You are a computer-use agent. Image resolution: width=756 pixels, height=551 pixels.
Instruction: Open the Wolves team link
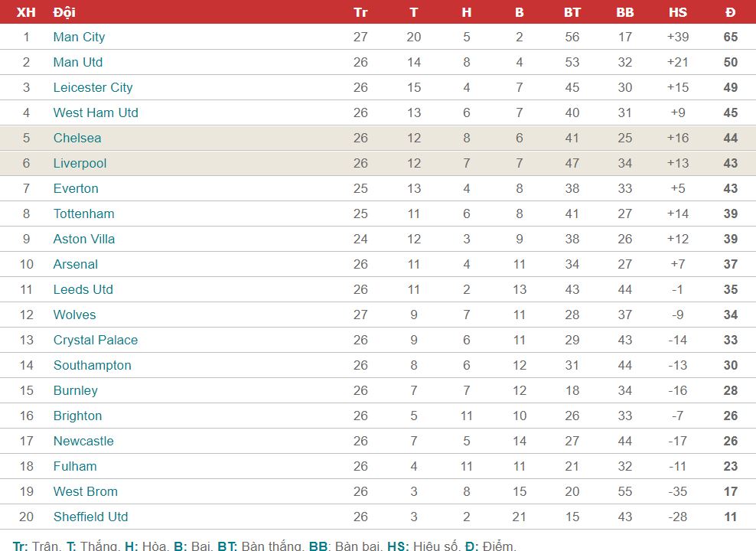tap(74, 315)
